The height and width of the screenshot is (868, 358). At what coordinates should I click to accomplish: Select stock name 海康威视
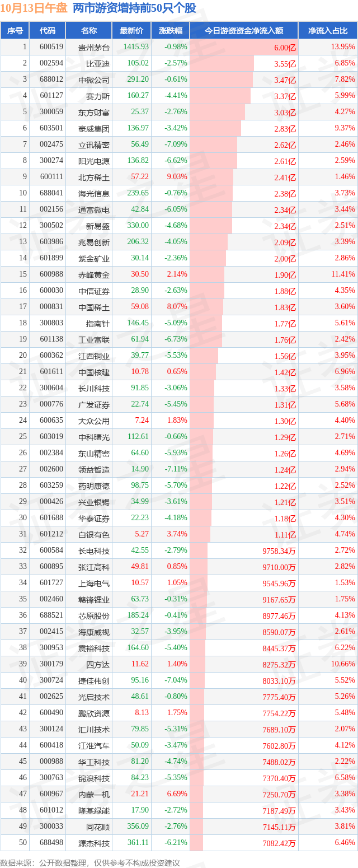tap(94, 632)
